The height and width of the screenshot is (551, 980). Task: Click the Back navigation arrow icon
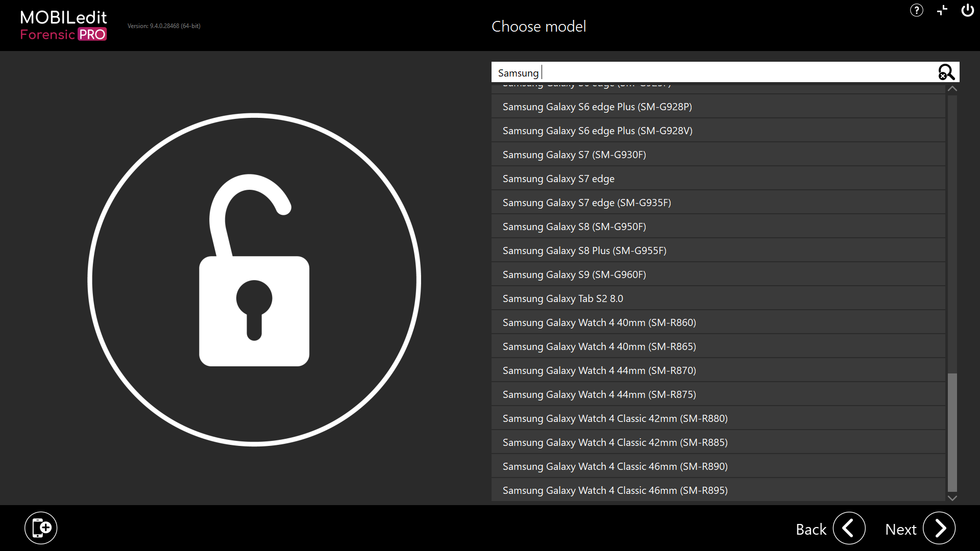(849, 528)
